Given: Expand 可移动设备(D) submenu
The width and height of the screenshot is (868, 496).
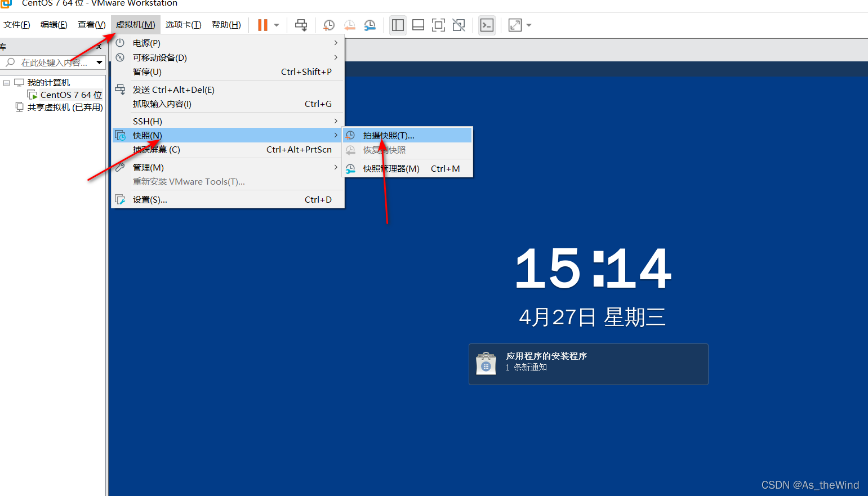Looking at the screenshot, I should point(228,57).
